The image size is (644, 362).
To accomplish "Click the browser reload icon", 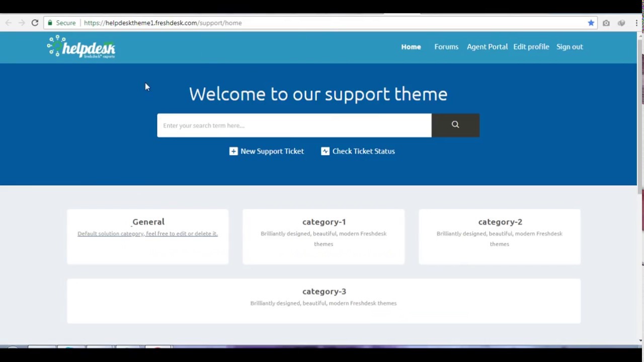I will (x=35, y=23).
